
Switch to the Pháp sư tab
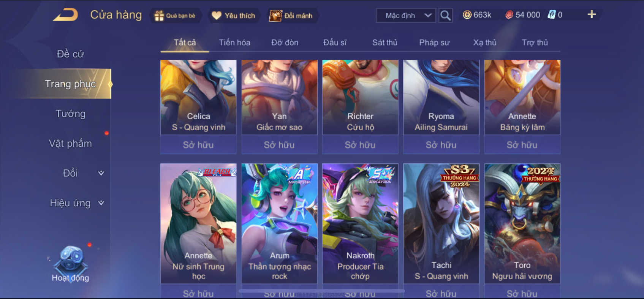tap(434, 43)
